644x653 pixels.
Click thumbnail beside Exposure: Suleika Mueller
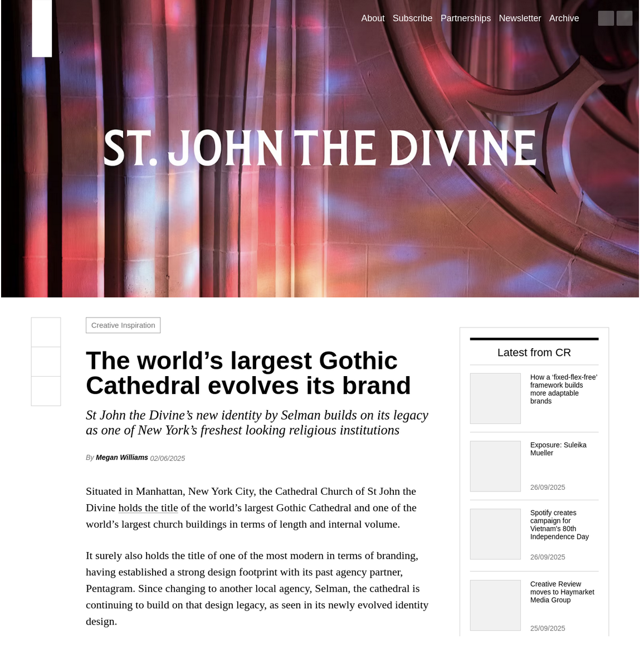pos(495,466)
